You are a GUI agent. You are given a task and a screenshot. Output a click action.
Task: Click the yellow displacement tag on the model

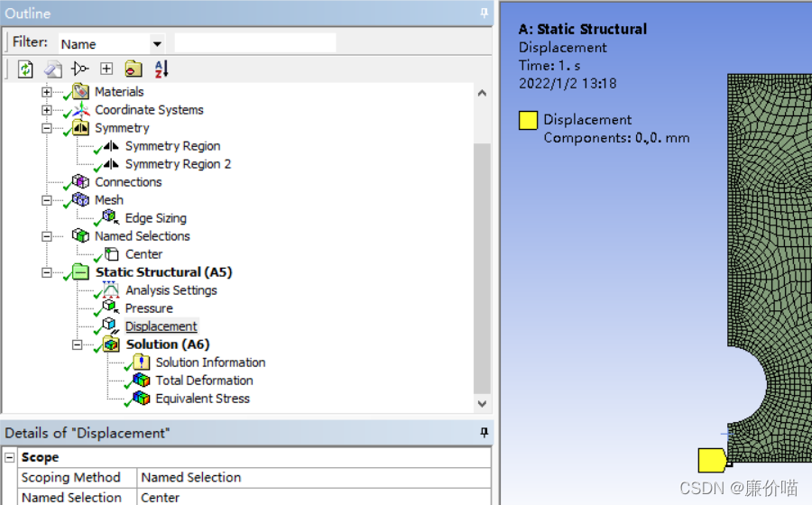pos(712,460)
